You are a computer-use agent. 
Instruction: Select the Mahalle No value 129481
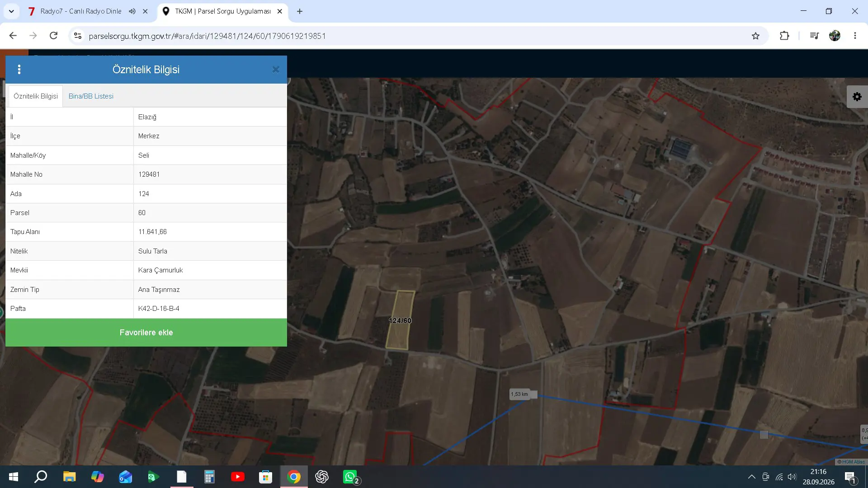point(149,174)
